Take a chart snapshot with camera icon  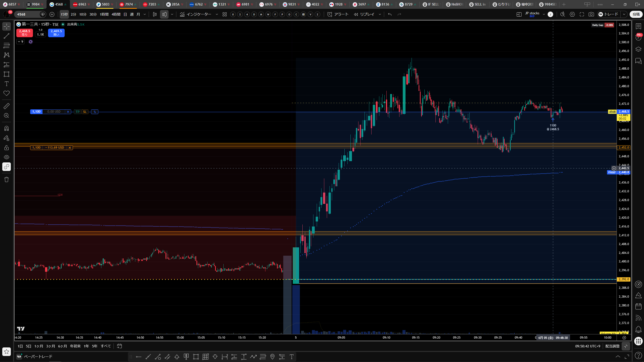pos(591,14)
